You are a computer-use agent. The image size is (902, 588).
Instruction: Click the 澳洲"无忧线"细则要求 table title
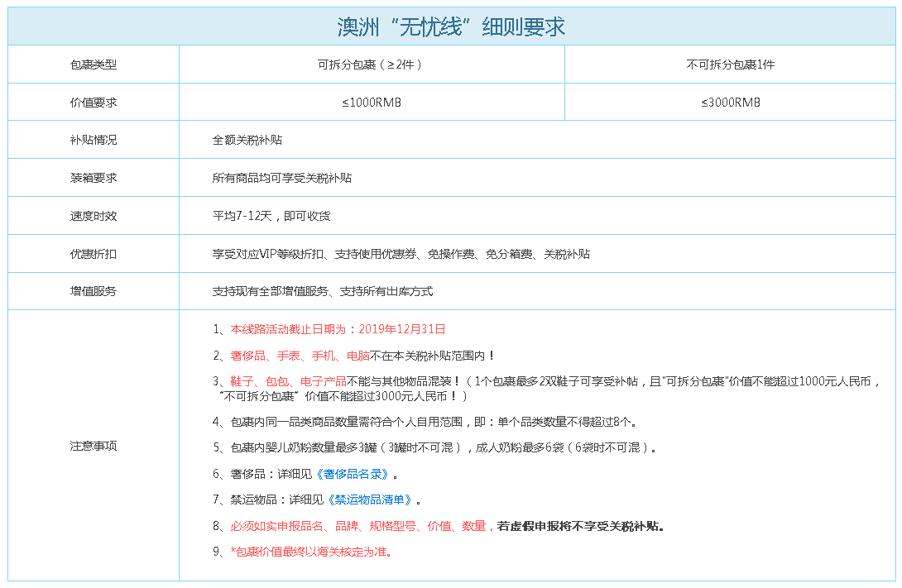(452, 26)
